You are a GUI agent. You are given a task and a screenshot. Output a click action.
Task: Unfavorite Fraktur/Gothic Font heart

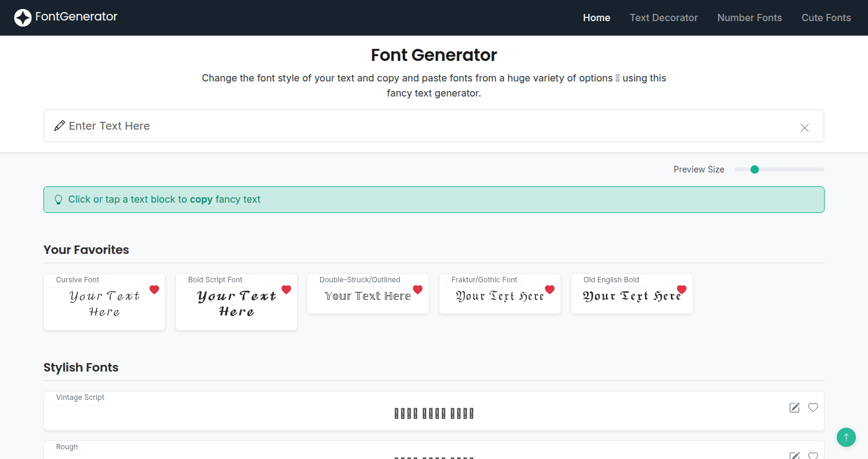coord(550,290)
